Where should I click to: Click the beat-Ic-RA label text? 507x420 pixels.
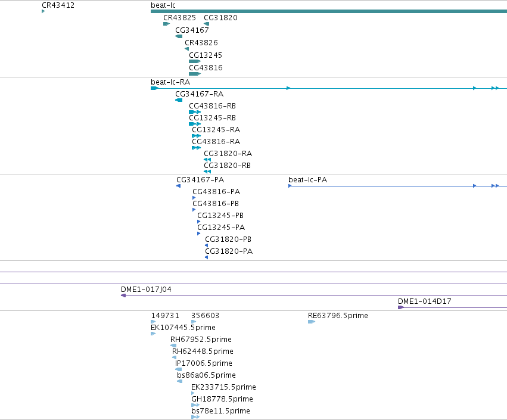point(170,82)
